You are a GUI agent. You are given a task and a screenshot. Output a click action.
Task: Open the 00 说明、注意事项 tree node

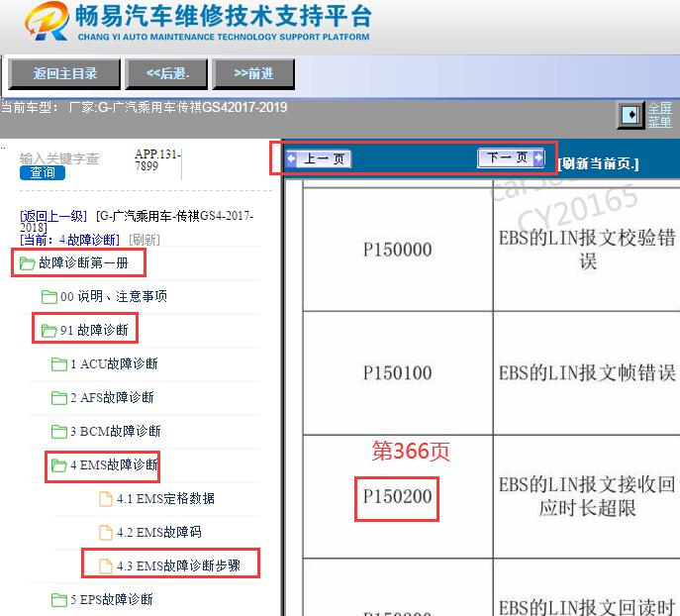coord(114,297)
